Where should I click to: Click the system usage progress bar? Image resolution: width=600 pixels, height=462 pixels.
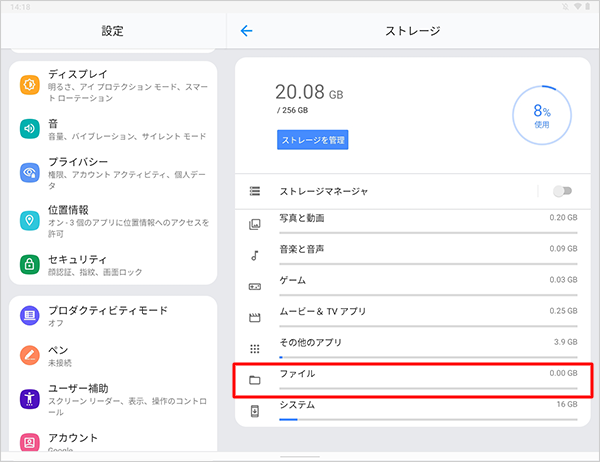pos(428,420)
